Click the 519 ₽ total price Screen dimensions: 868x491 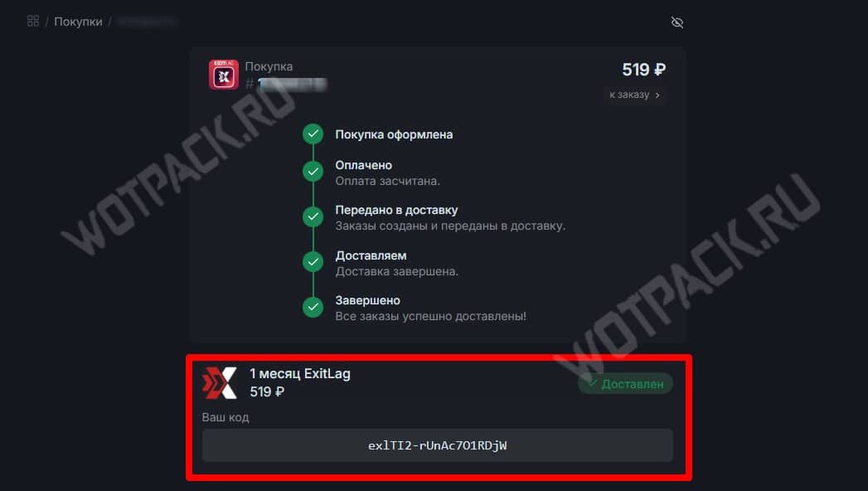[x=644, y=70]
